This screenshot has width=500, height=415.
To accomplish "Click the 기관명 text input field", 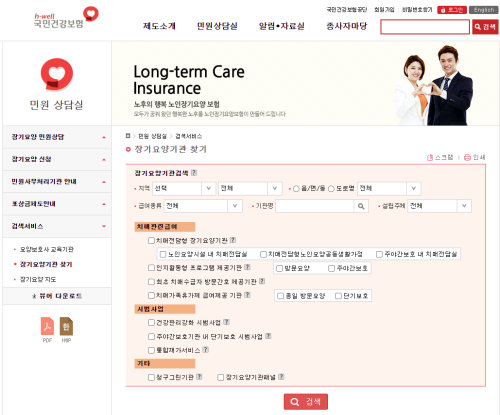I will click(315, 206).
